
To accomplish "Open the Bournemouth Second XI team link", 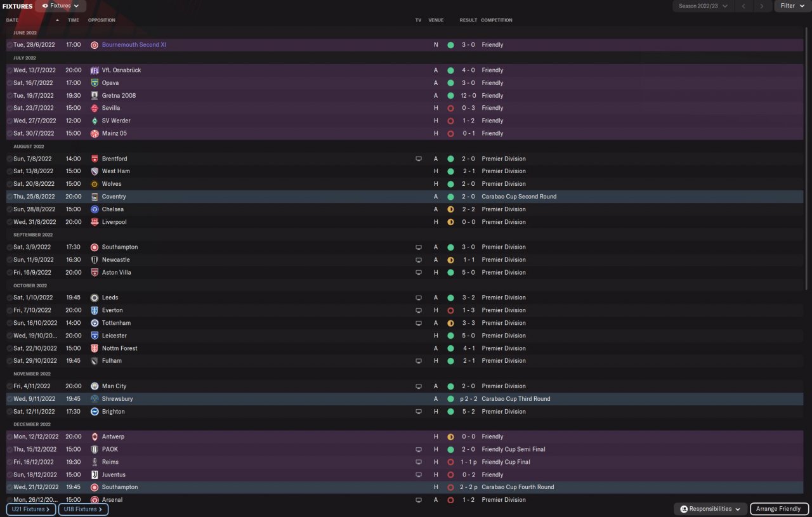I will click(x=134, y=45).
